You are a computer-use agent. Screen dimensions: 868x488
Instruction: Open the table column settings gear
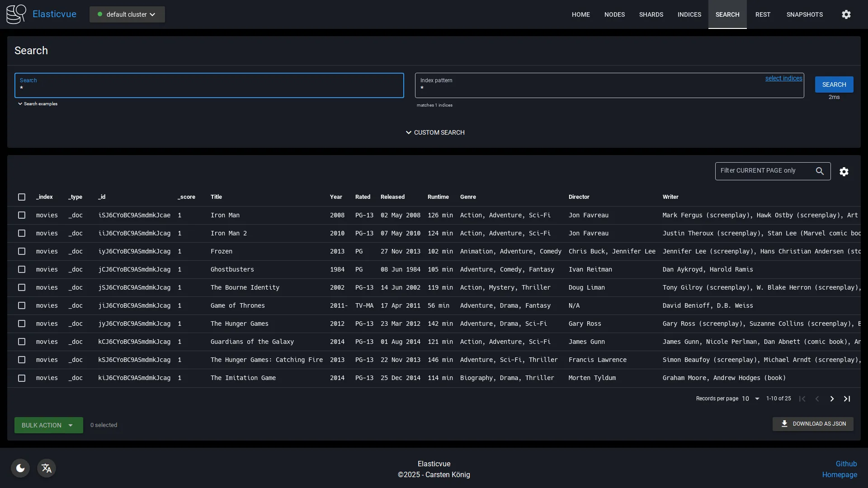pyautogui.click(x=844, y=172)
